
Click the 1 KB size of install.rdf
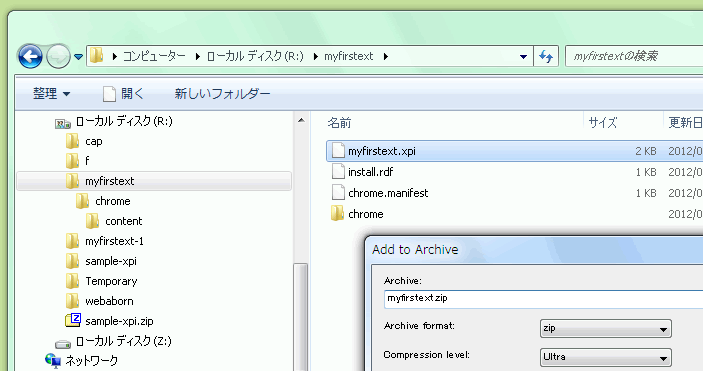(646, 172)
